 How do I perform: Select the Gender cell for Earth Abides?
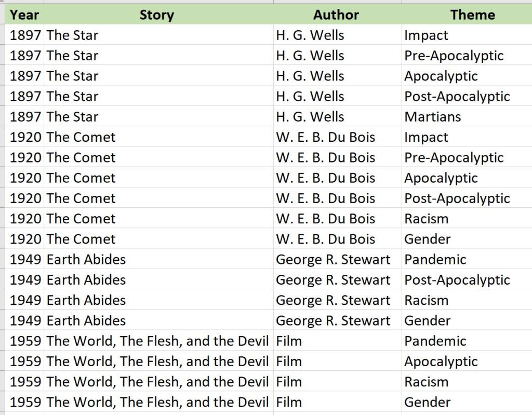428,320
